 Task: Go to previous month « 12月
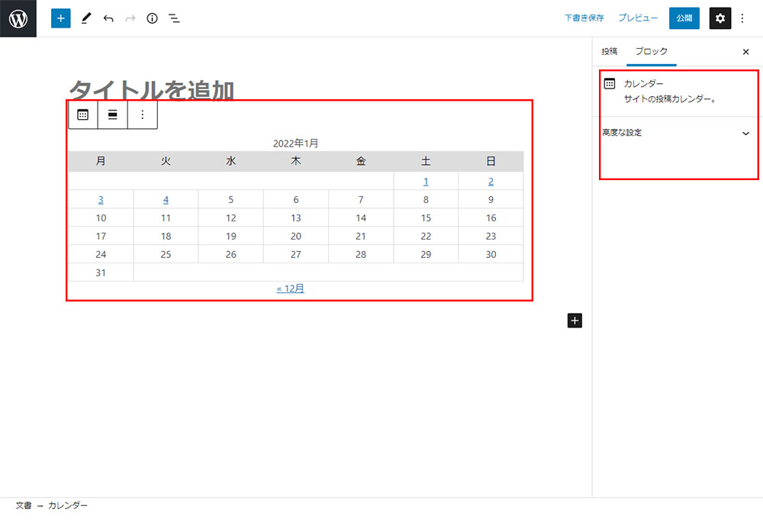(x=290, y=289)
